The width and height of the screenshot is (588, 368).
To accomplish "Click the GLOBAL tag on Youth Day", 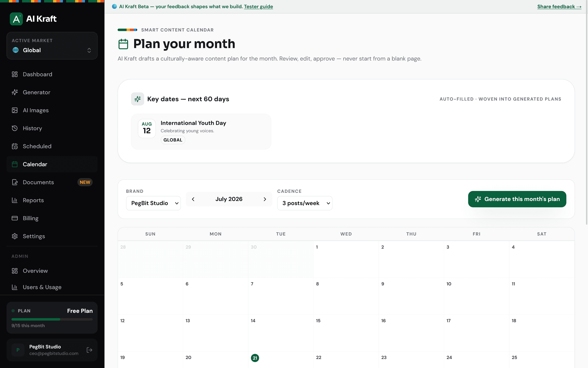I will coord(173,140).
